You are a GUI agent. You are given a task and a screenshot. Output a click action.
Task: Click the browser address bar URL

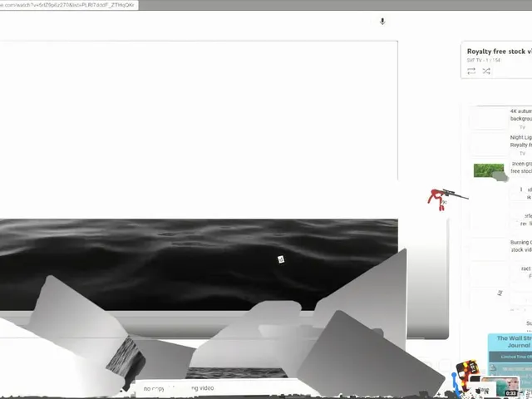coord(68,5)
